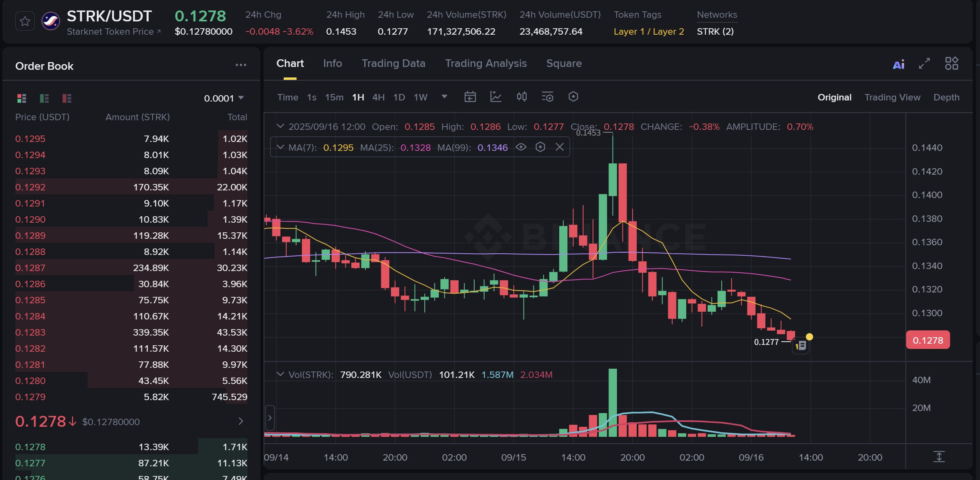Open chart settings hexagon icon
The width and height of the screenshot is (980, 480).
pos(573,97)
